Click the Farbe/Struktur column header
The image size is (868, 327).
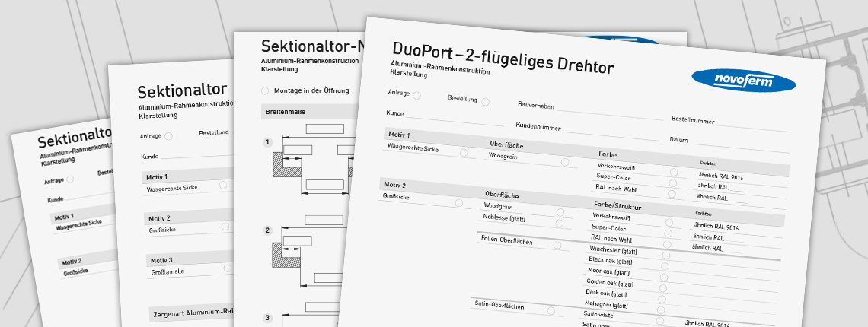617,205
